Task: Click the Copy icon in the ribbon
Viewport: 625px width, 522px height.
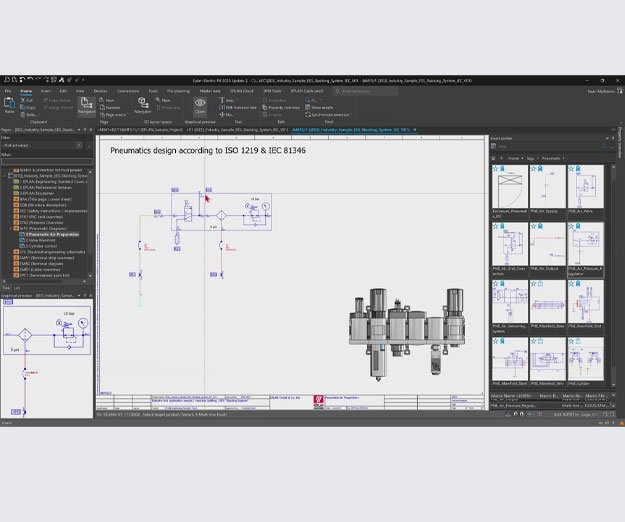Action: tap(23, 108)
